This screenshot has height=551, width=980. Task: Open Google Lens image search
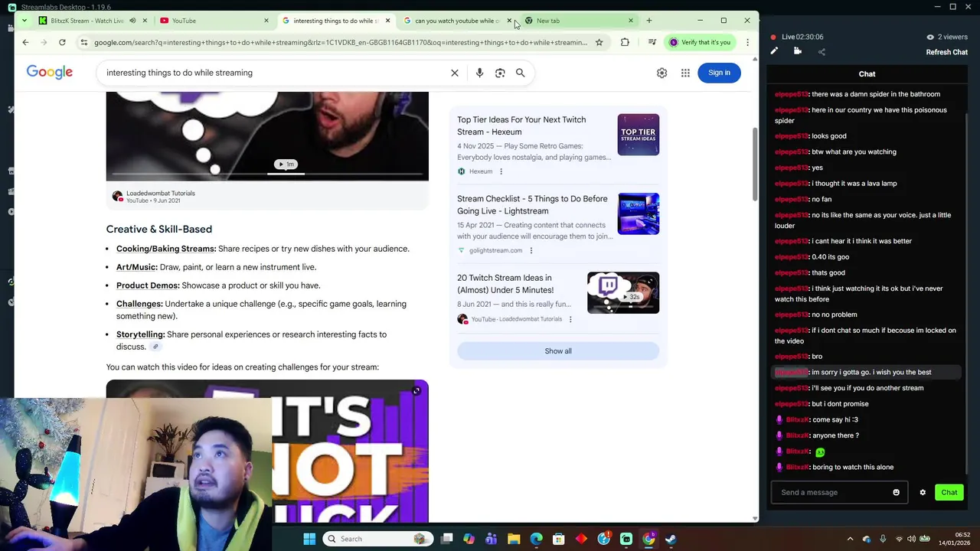(500, 73)
